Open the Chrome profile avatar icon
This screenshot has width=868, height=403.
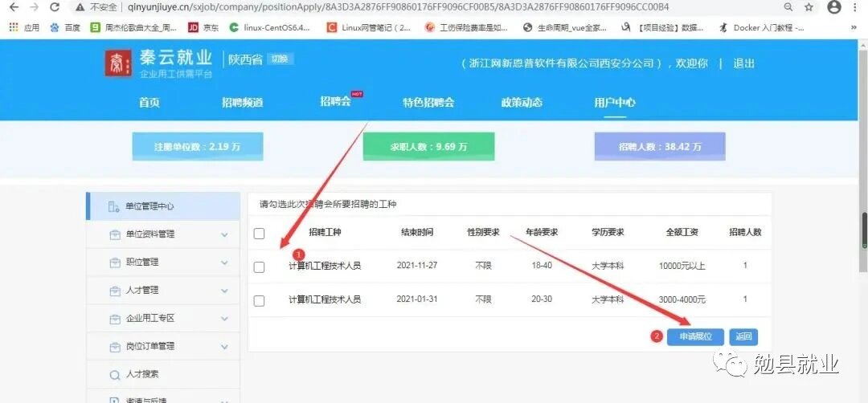tap(834, 7)
